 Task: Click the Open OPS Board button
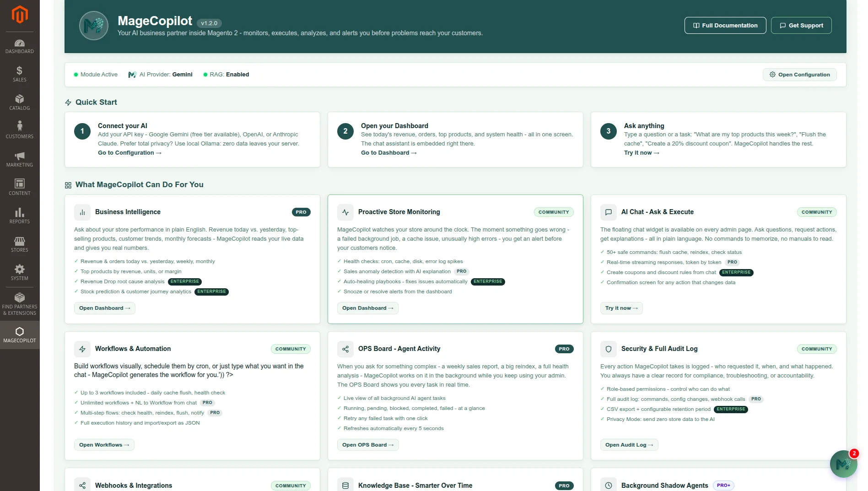click(x=368, y=445)
